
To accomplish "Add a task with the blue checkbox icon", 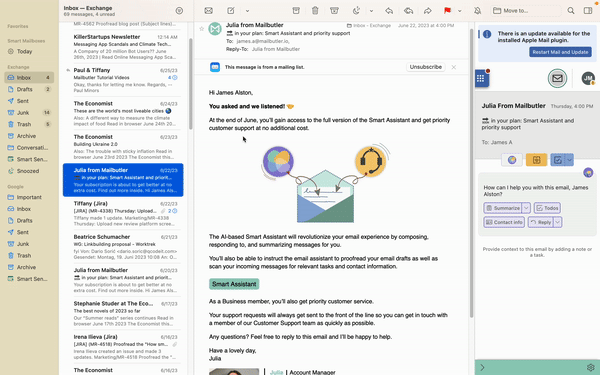I will [558, 160].
